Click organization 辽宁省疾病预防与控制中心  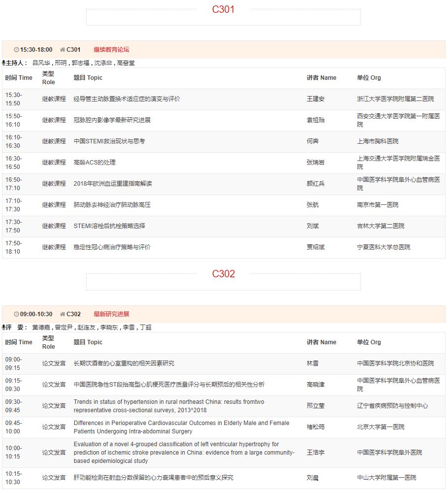point(392,406)
